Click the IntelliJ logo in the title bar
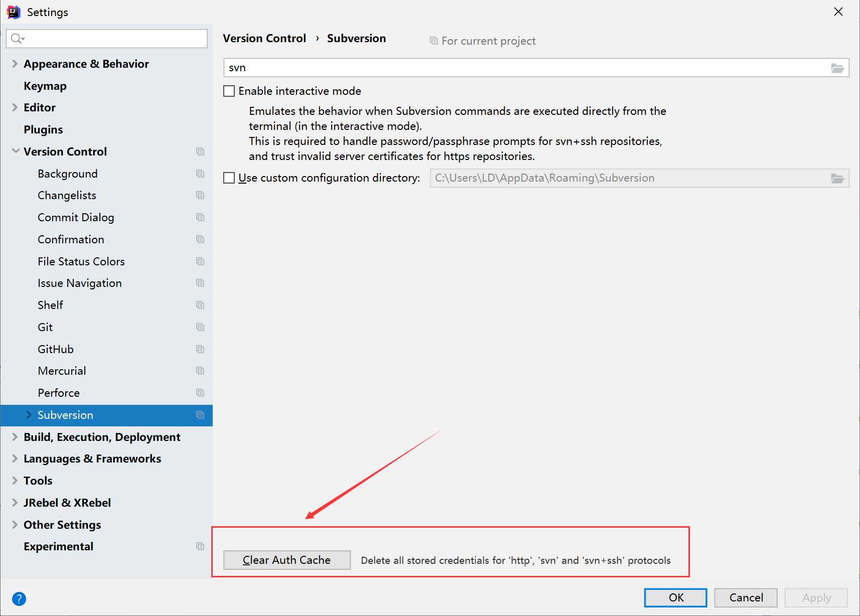Image resolution: width=860 pixels, height=616 pixels. 14,12
